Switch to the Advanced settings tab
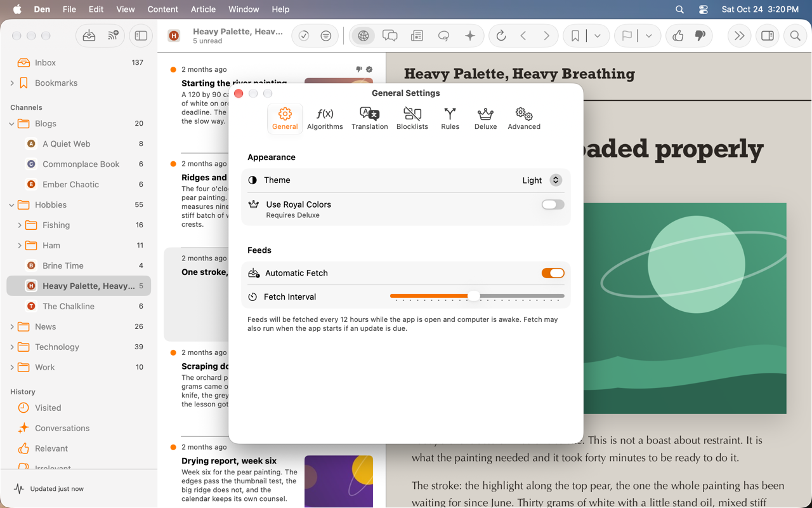Screen dimensions: 812x508 pos(524,119)
